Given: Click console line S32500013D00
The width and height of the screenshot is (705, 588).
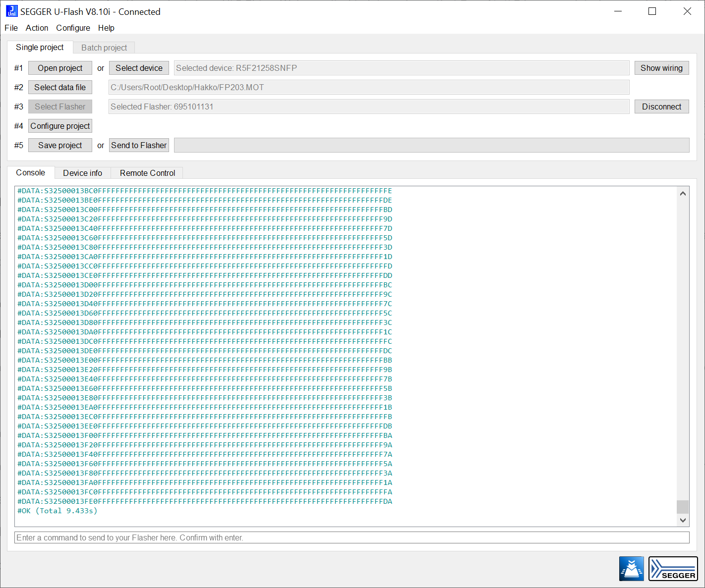Looking at the screenshot, I should [x=205, y=285].
